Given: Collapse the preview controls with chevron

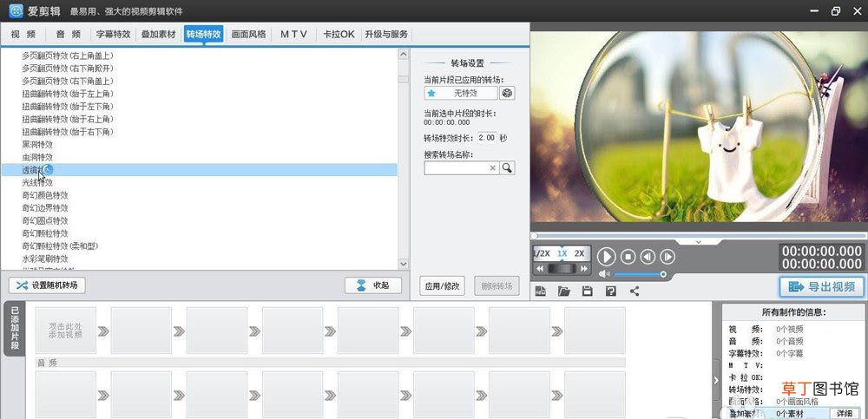Looking at the screenshot, I should (699, 242).
